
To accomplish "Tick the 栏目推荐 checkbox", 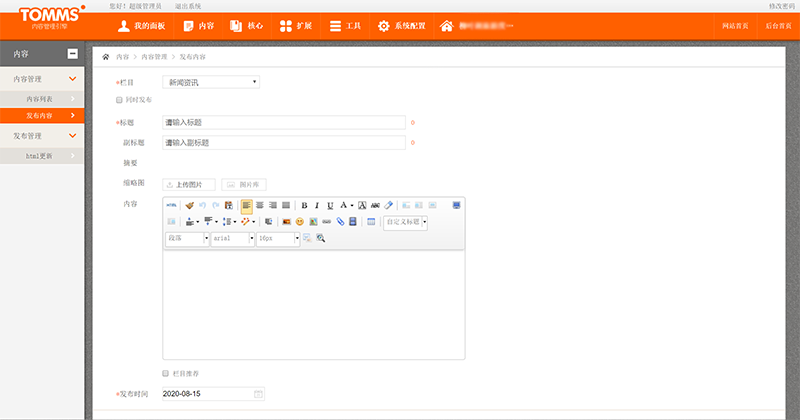I will (166, 373).
